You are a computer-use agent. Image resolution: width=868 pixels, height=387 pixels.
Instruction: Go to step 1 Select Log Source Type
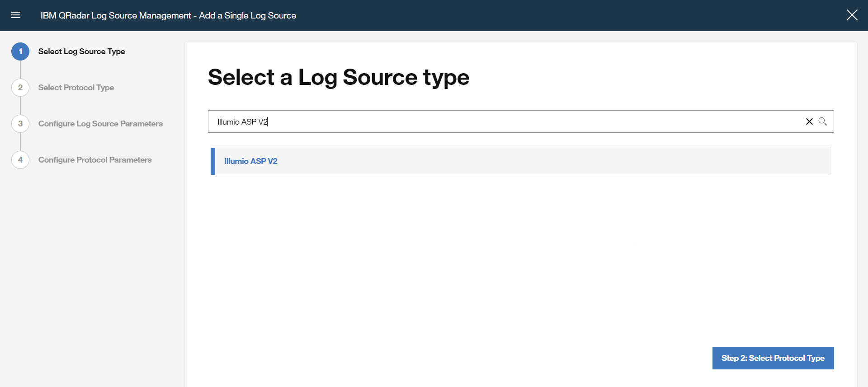[x=82, y=51]
